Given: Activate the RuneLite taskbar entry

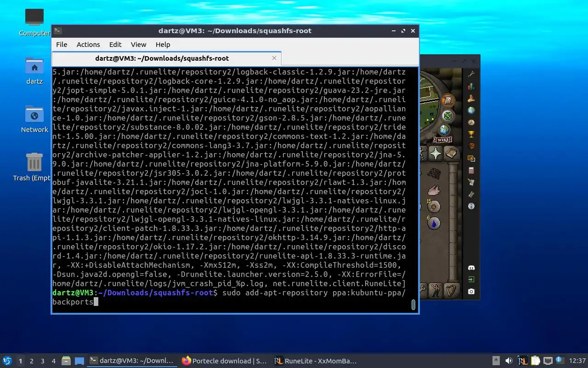Looking at the screenshot, I should [317, 361].
